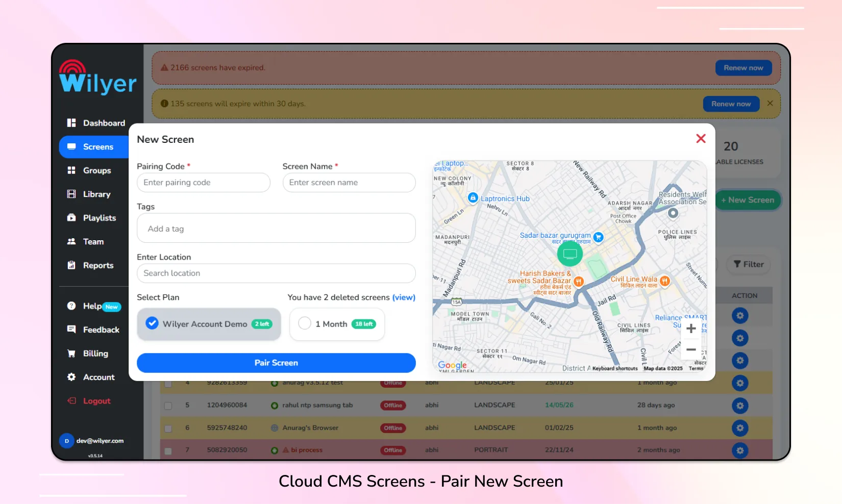
Task: Click the view deleted screens link
Action: point(404,297)
